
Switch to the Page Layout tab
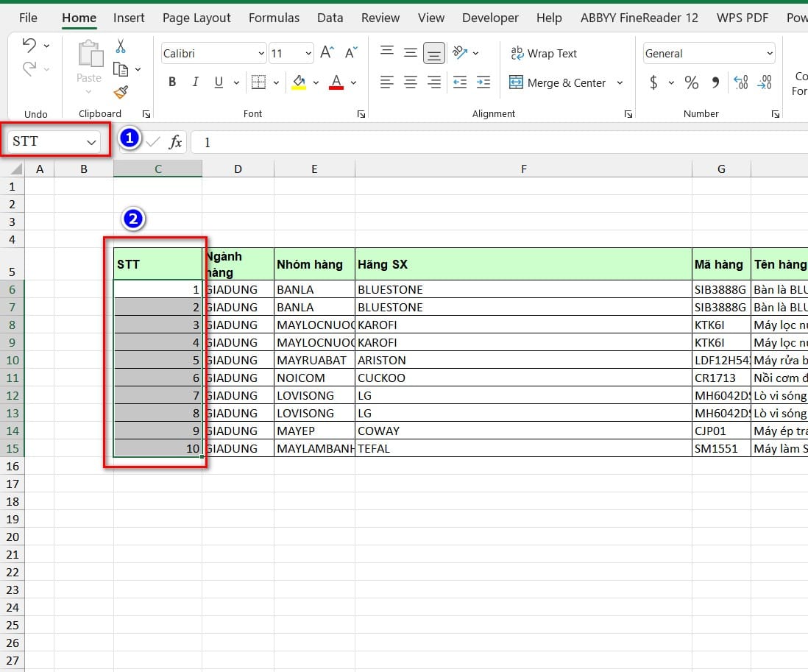[x=196, y=18]
